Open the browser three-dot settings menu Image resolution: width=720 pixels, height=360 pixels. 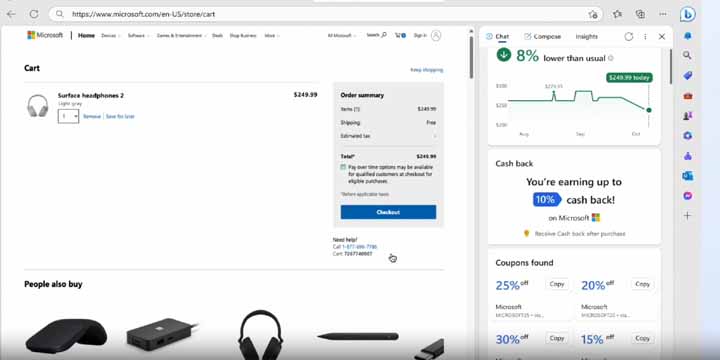pos(663,14)
